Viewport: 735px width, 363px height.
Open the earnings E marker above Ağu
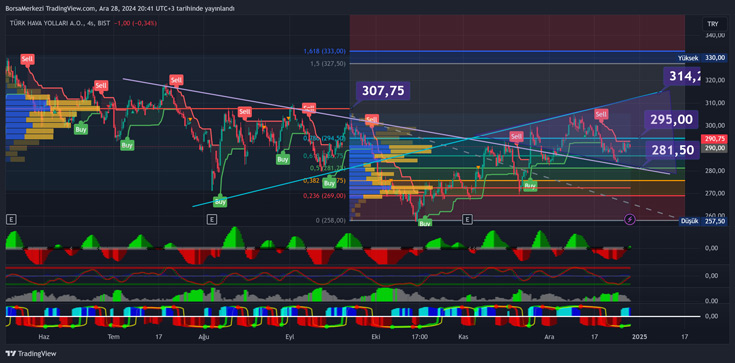click(x=211, y=219)
